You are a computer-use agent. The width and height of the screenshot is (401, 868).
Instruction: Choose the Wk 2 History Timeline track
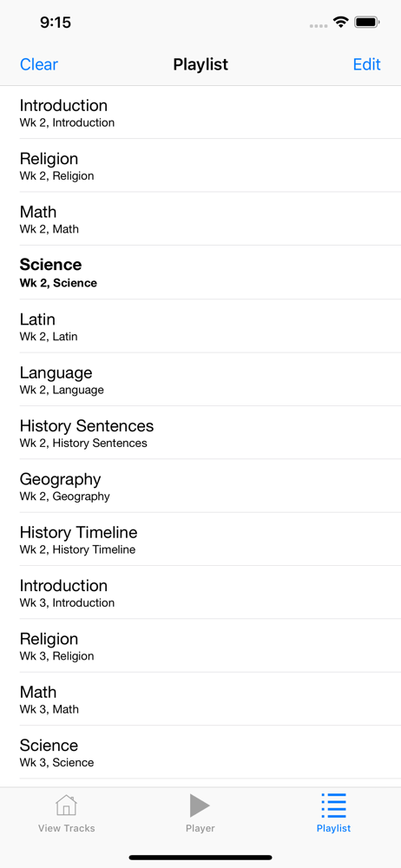(x=200, y=539)
